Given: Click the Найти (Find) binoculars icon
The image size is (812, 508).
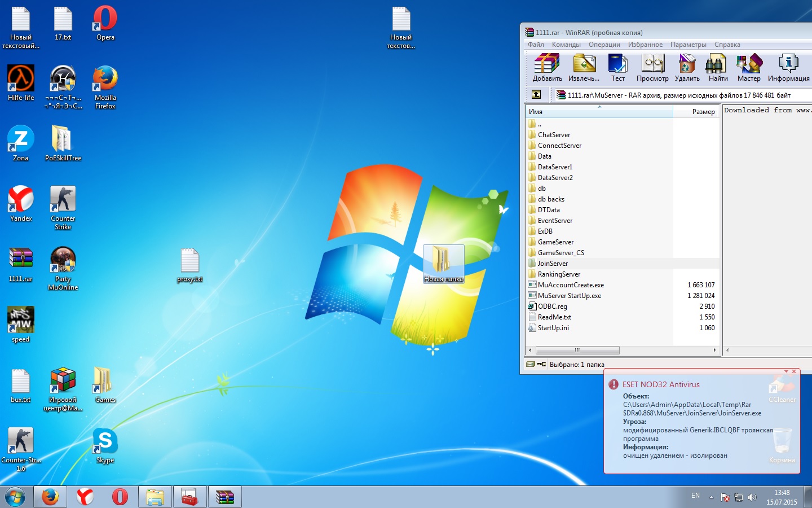Looking at the screenshot, I should (718, 68).
